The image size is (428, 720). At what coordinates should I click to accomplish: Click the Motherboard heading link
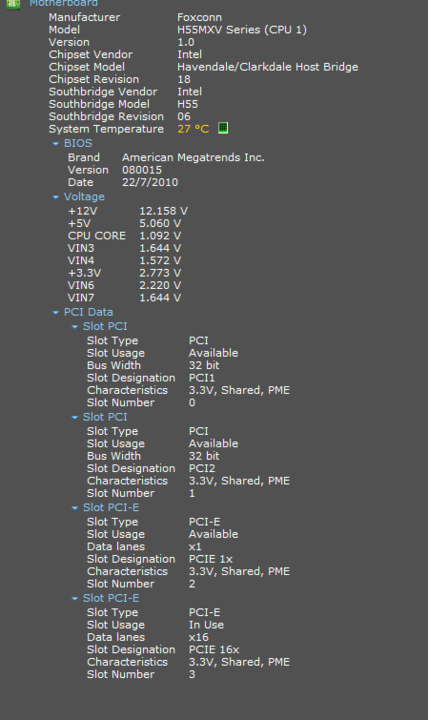63,3
